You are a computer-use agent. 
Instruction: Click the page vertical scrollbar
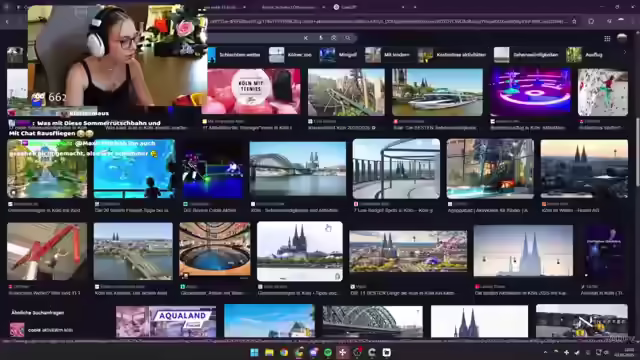(x=637, y=151)
